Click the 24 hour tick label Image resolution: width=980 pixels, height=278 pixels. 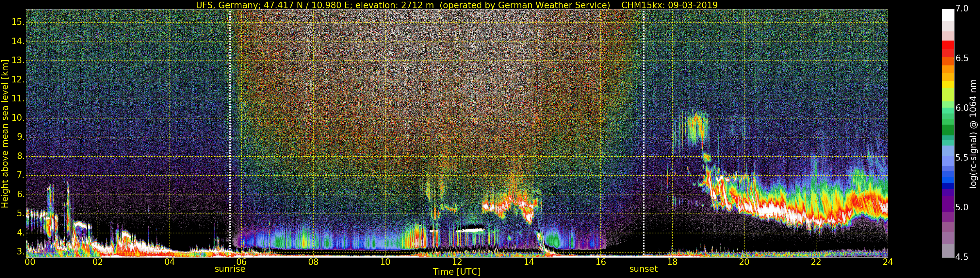point(888,262)
